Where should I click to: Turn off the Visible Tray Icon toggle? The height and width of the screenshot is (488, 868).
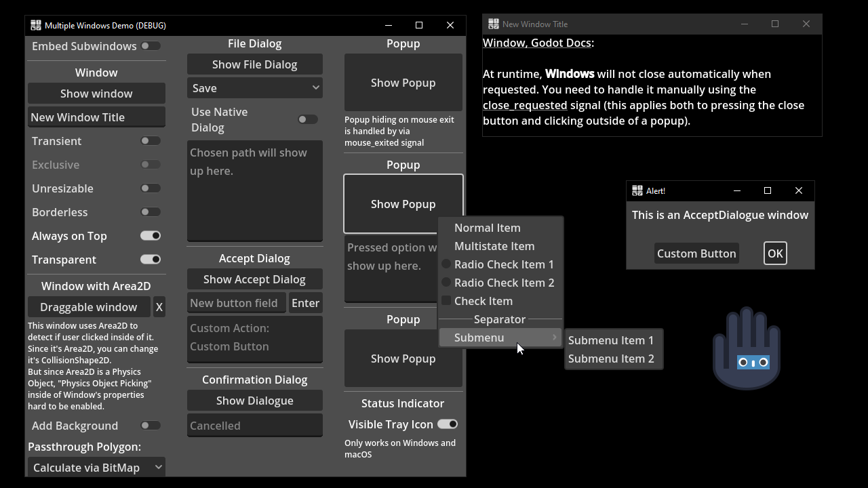coord(448,424)
